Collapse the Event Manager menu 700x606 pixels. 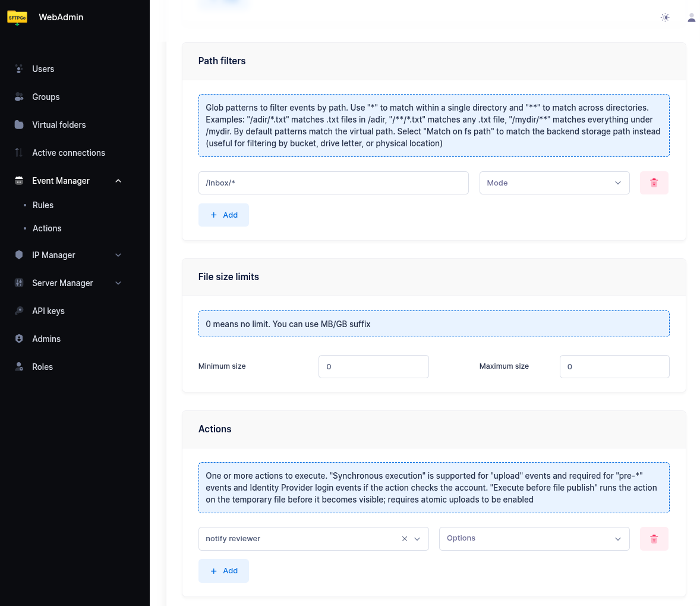pyautogui.click(x=118, y=181)
